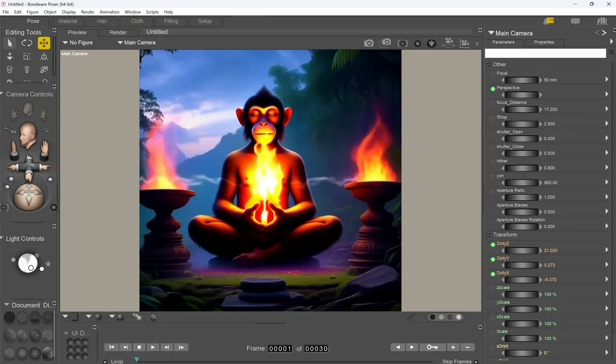616x364 pixels.
Task: Open the Main Camera dropdown in preview
Action: [137, 42]
